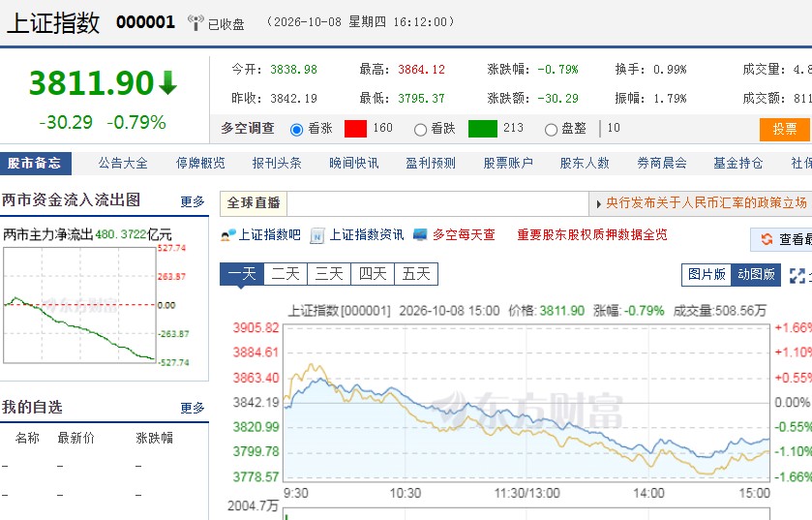Open 股票账户 menu item
812x520 pixels.
(x=508, y=163)
